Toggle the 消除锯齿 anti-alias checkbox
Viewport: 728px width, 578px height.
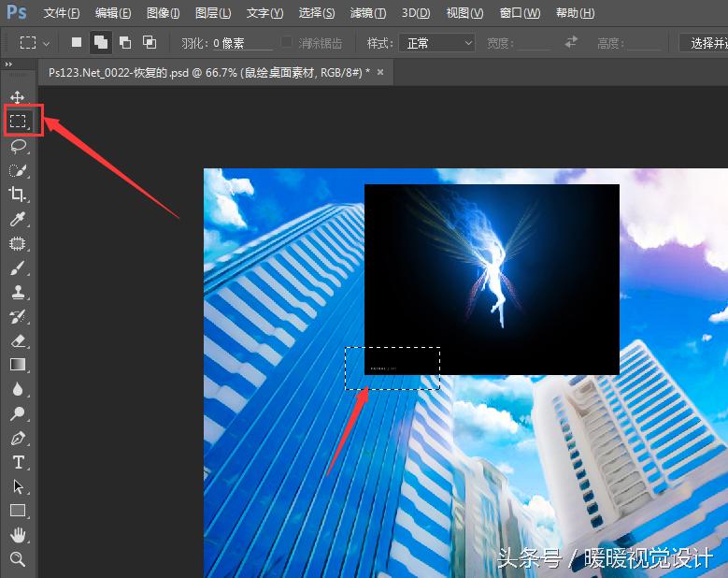click(x=287, y=43)
